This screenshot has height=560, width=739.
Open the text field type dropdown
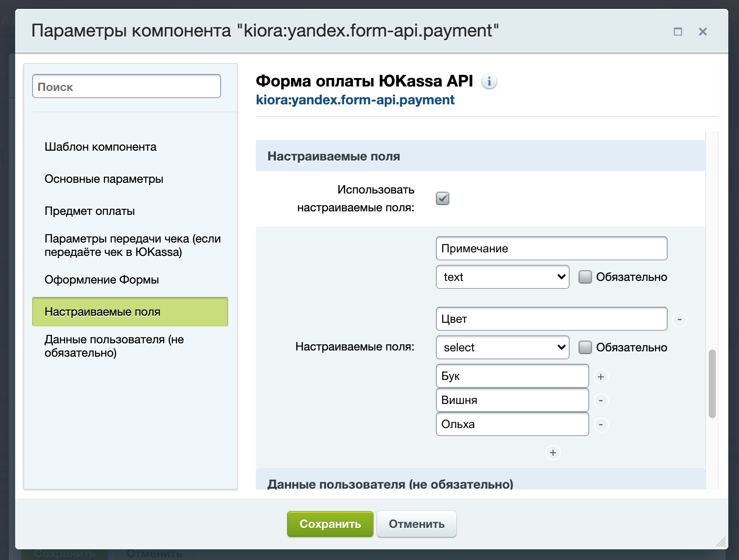(502, 277)
